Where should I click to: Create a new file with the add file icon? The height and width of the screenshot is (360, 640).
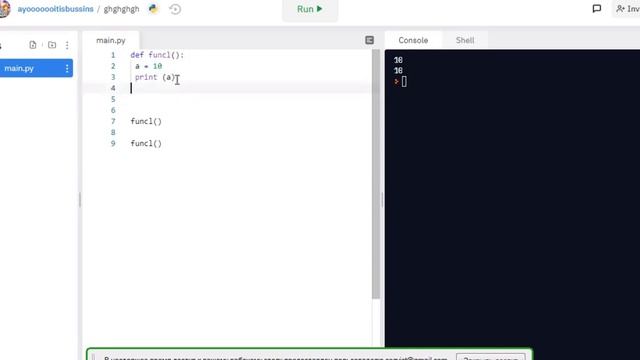(33, 45)
